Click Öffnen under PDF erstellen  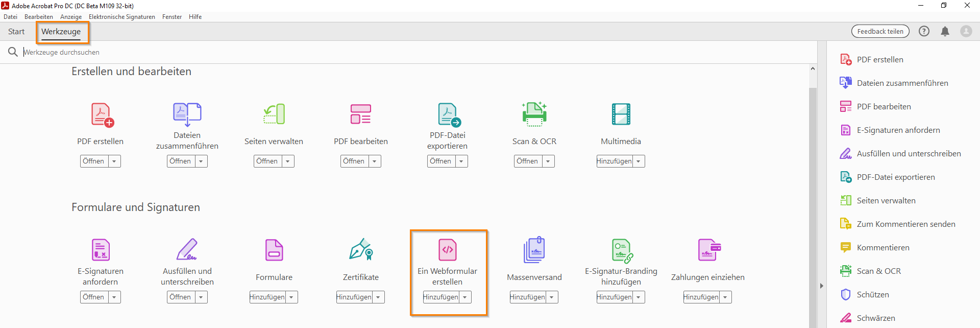[94, 161]
